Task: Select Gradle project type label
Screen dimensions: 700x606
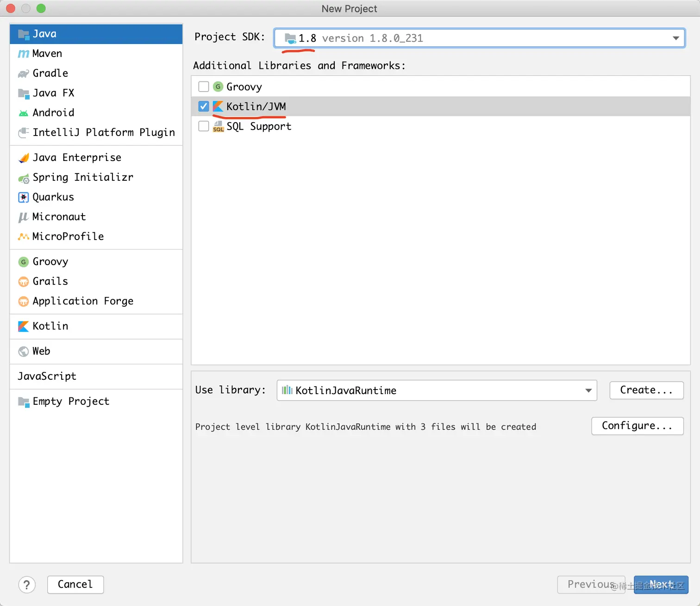Action: click(50, 73)
